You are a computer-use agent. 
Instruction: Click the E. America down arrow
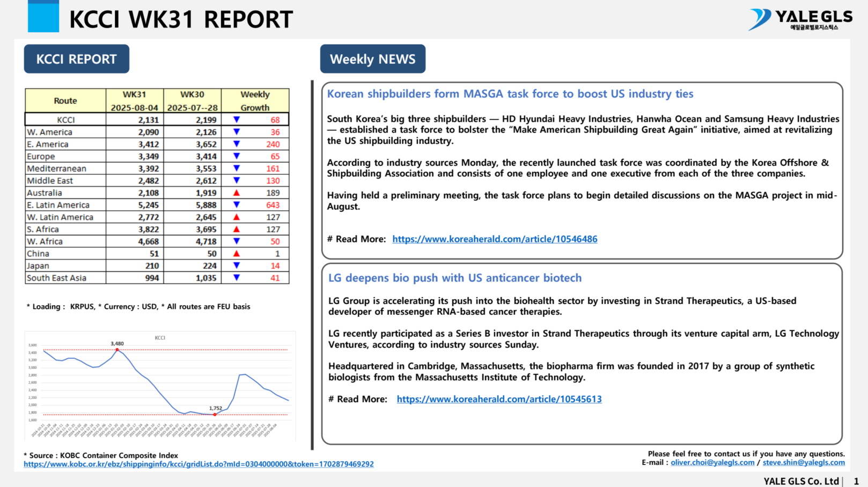tap(237, 144)
